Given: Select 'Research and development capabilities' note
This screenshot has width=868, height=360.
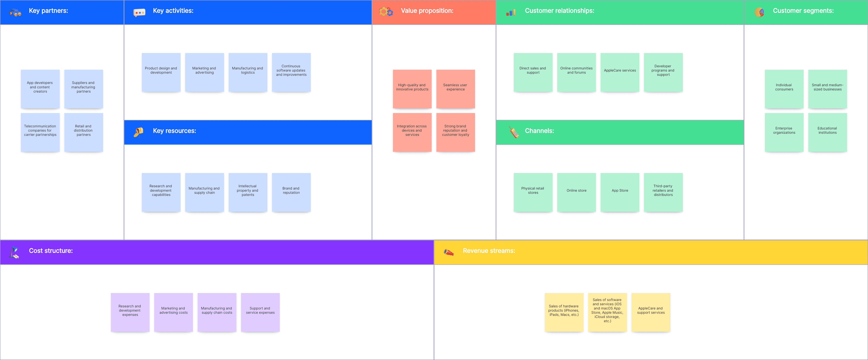Looking at the screenshot, I should click(x=161, y=192).
